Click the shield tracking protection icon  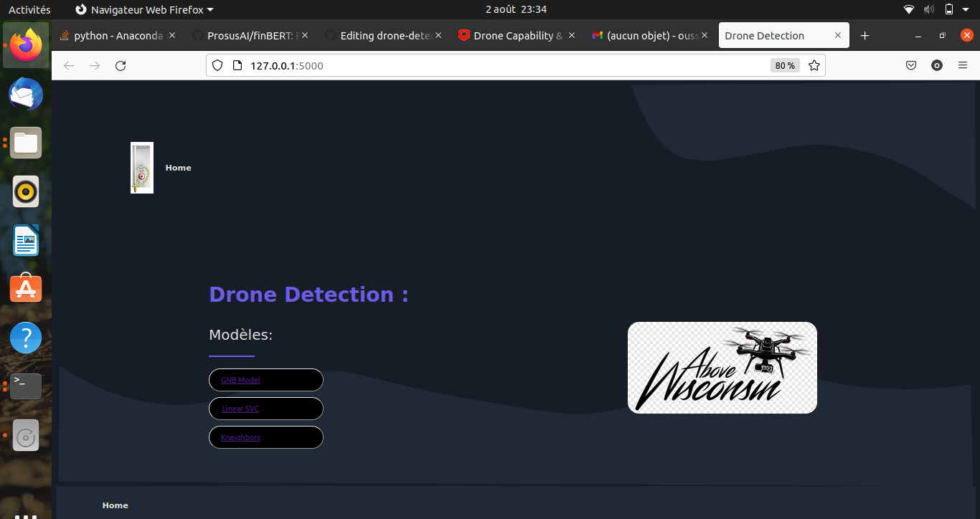(x=218, y=66)
